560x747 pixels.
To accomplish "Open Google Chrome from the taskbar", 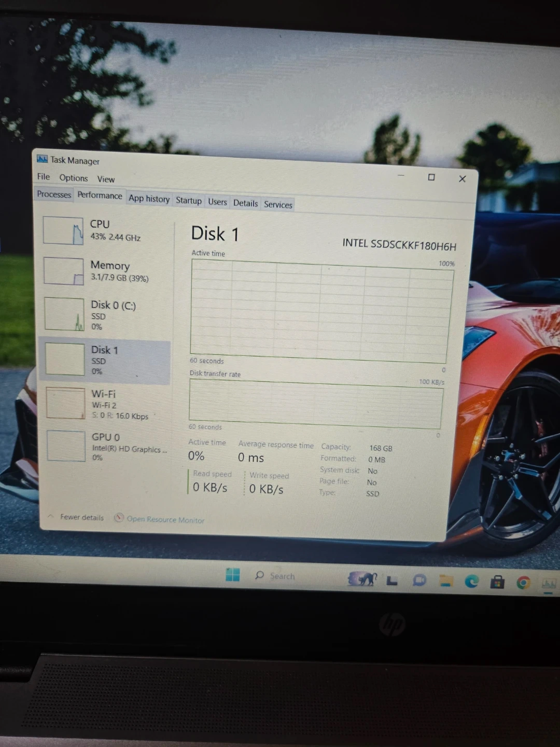I will 523,583.
